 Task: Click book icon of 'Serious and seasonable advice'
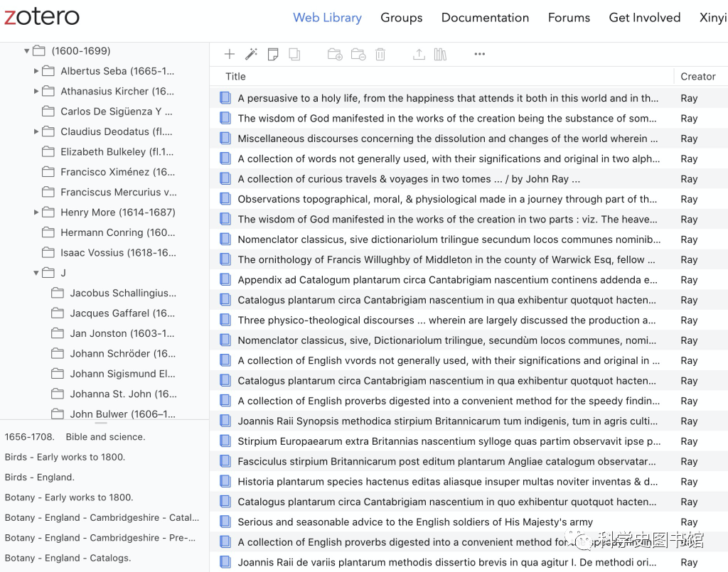(225, 522)
